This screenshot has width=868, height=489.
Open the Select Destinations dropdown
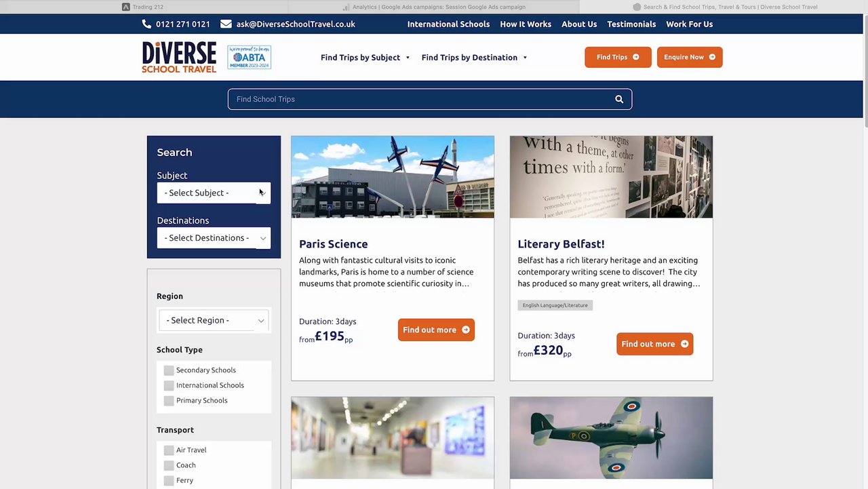[x=214, y=238]
